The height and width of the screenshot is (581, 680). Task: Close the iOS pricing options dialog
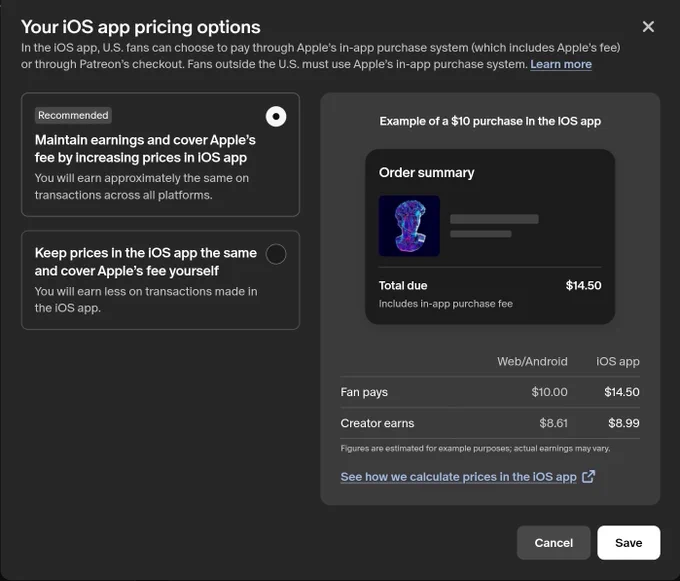(648, 27)
